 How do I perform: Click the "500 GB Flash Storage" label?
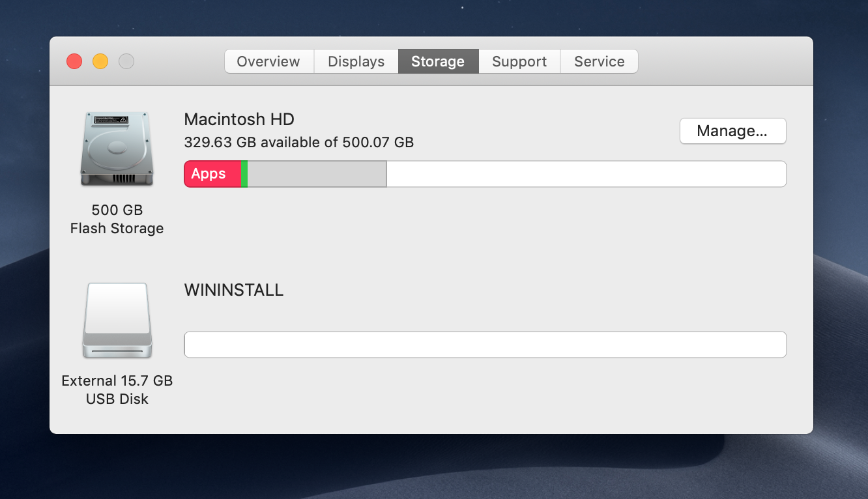click(117, 219)
